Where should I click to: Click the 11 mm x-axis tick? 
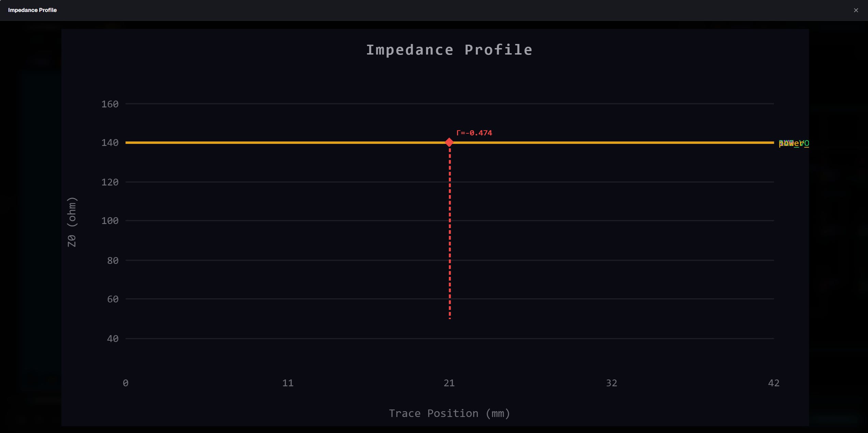(288, 383)
